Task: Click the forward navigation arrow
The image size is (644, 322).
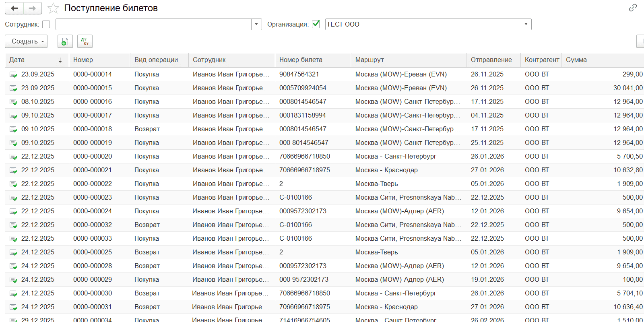Action: [33, 8]
